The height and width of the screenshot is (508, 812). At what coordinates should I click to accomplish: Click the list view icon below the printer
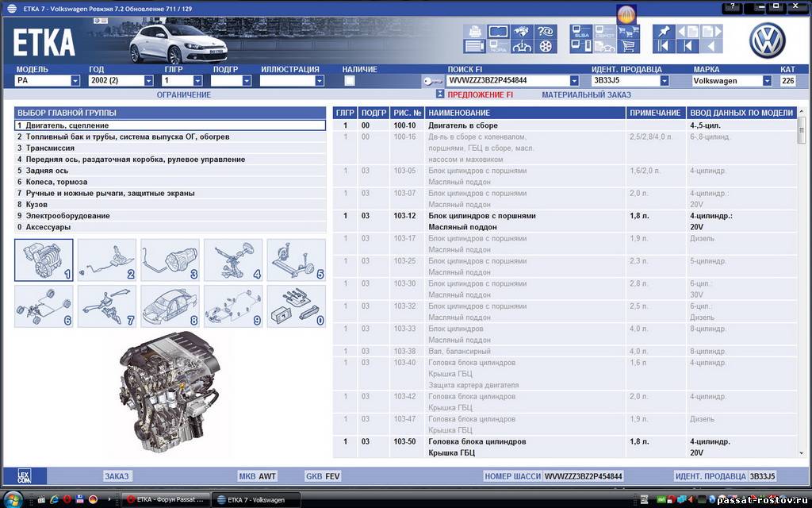pyautogui.click(x=474, y=47)
